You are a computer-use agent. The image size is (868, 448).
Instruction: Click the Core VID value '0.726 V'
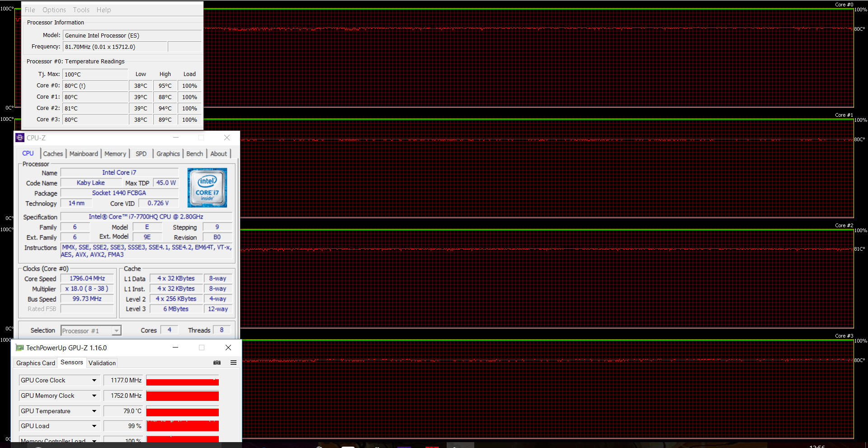pos(158,203)
